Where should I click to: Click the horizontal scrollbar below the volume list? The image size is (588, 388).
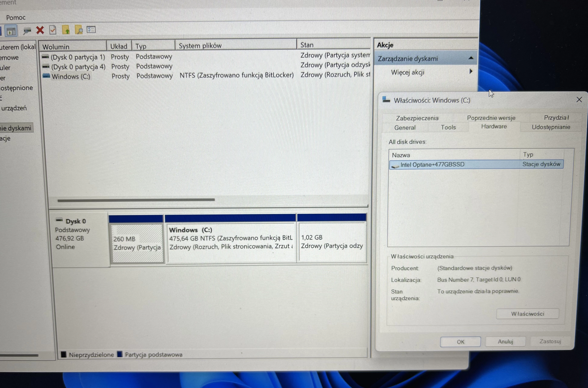(x=136, y=200)
